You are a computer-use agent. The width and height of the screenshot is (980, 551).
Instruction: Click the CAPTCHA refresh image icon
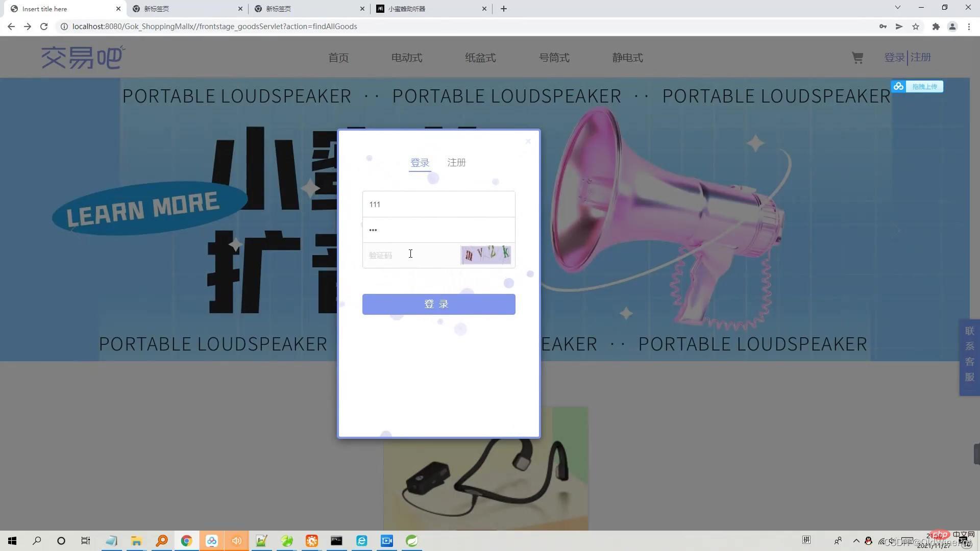[x=485, y=255]
